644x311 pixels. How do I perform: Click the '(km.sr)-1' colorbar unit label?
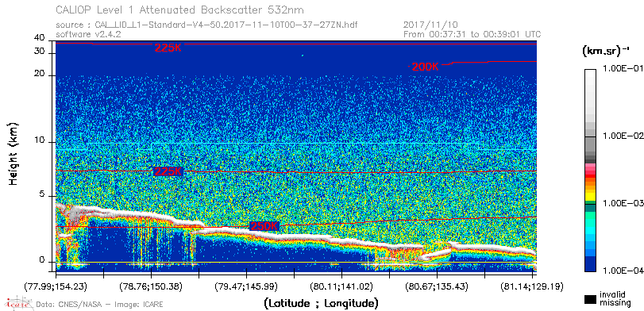point(606,51)
